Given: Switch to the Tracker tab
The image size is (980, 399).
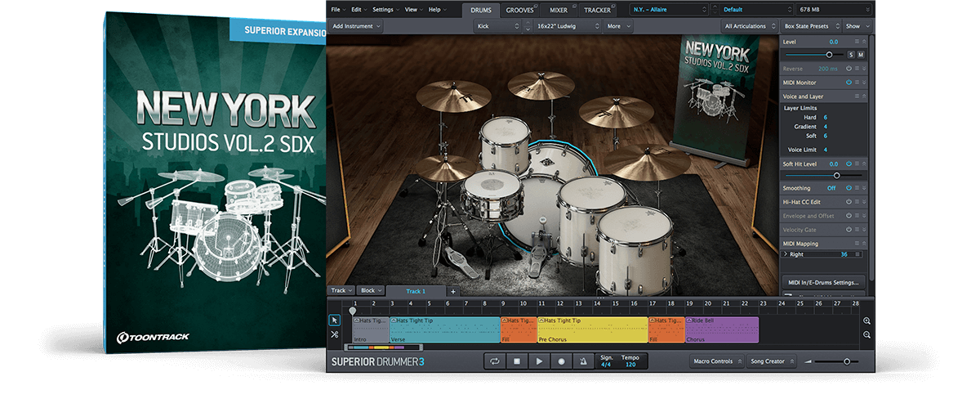Looking at the screenshot, I should pyautogui.click(x=596, y=10).
